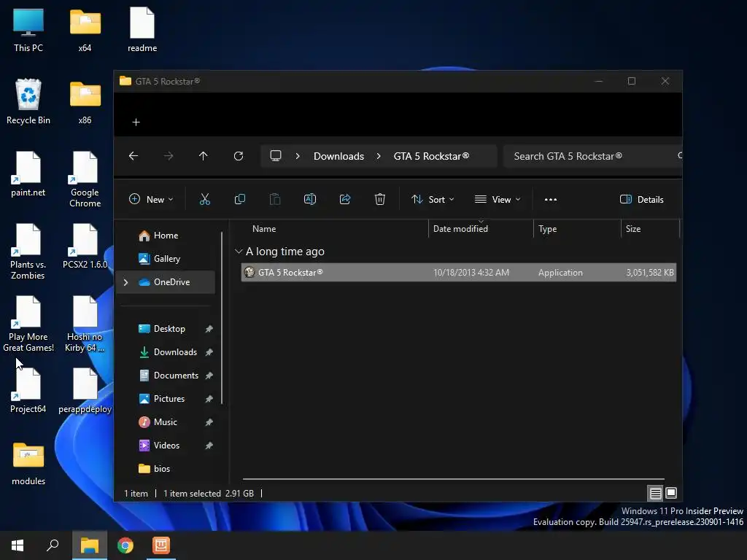747x560 pixels.
Task: Click File Explorer on the taskbar
Action: point(89,545)
